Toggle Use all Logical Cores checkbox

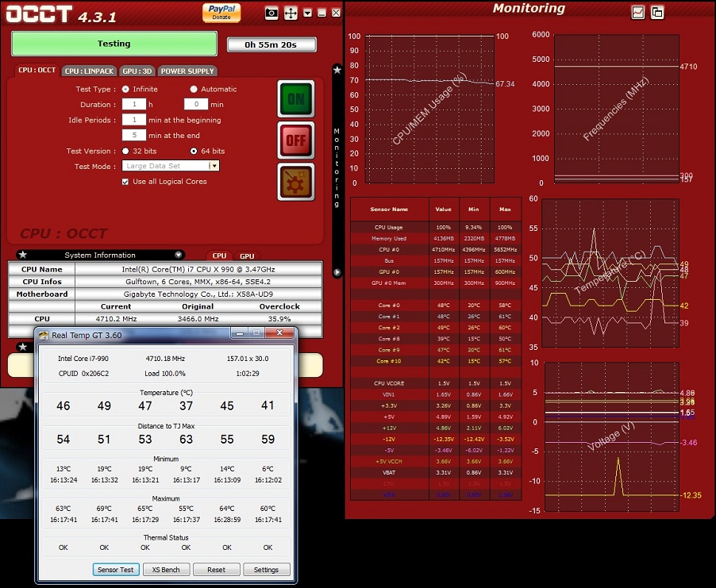click(x=125, y=182)
